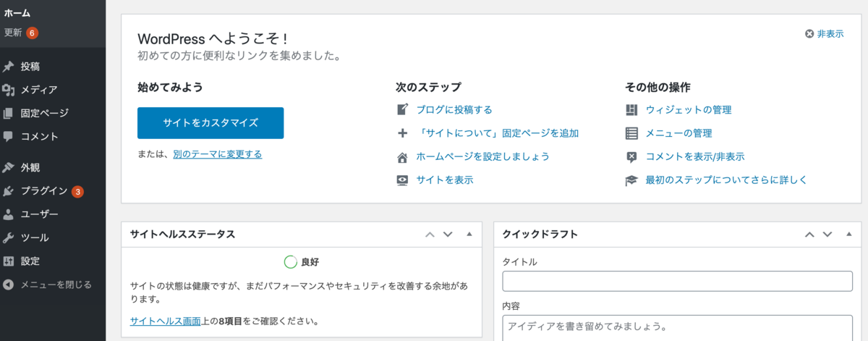Move クイックドラフト panel up with chevron

(809, 235)
